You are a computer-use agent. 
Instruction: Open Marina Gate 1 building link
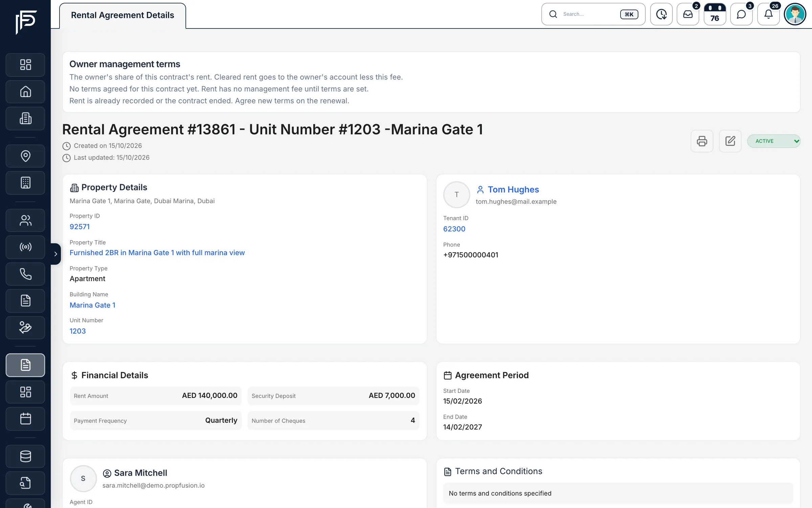92,305
